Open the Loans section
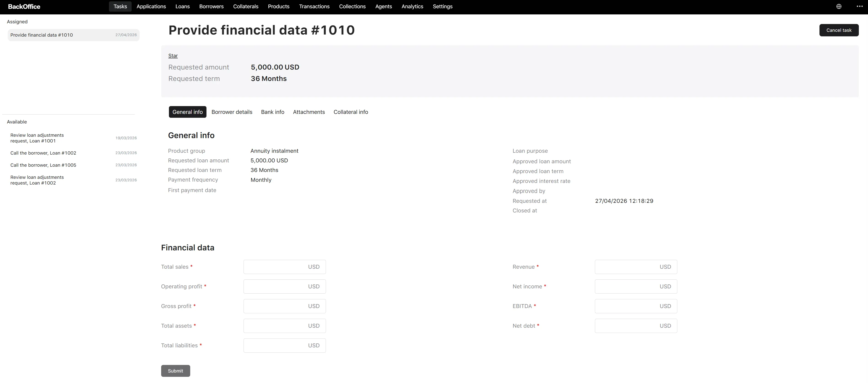868x383 pixels. pos(182,6)
